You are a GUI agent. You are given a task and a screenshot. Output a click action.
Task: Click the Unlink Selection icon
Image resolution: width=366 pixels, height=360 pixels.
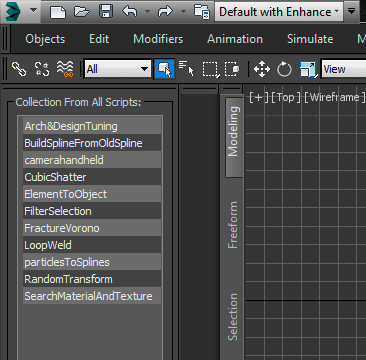[42, 69]
